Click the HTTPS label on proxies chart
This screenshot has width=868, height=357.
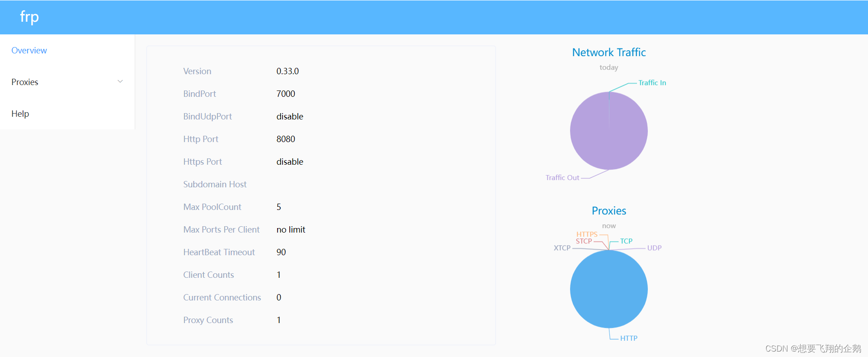click(587, 234)
